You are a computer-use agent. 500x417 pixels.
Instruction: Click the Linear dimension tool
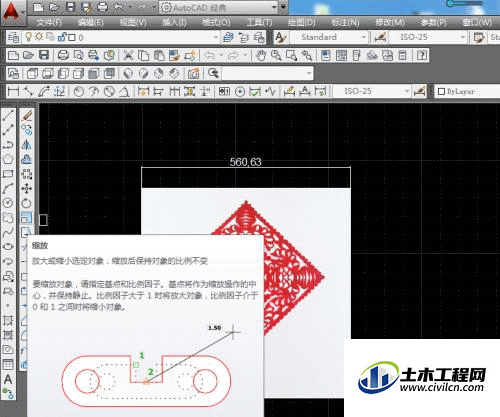pos(13,91)
